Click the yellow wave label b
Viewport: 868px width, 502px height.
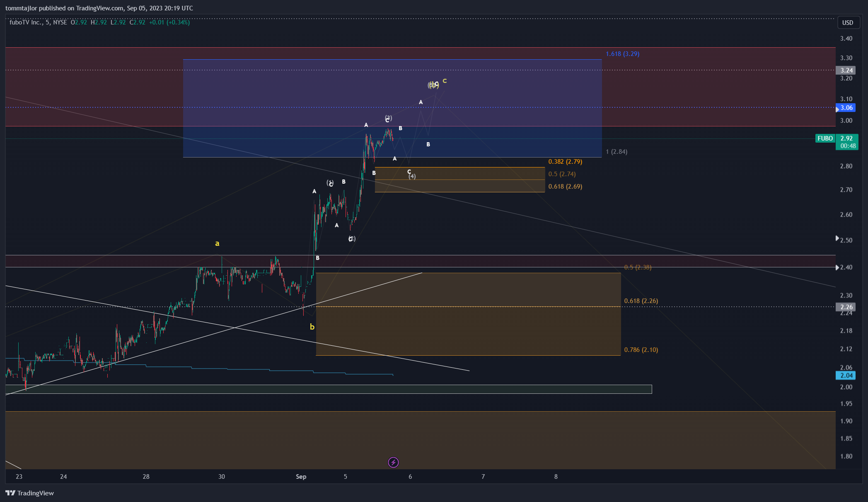(312, 327)
